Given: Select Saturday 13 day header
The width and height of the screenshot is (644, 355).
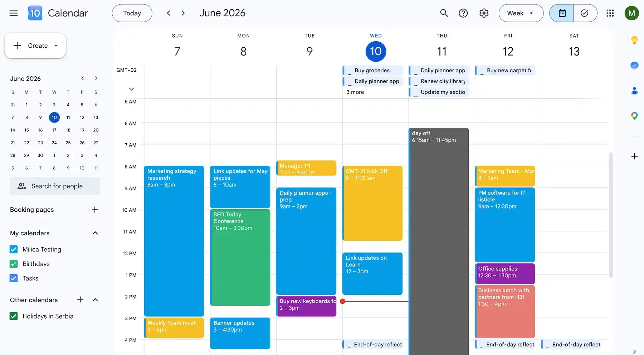Looking at the screenshot, I should point(574,52).
